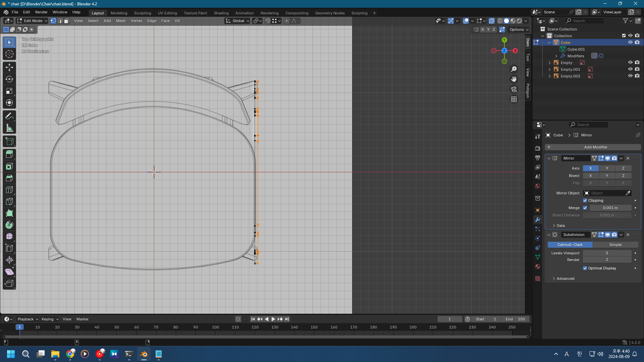Select the Edge Slide tool

coord(9,248)
